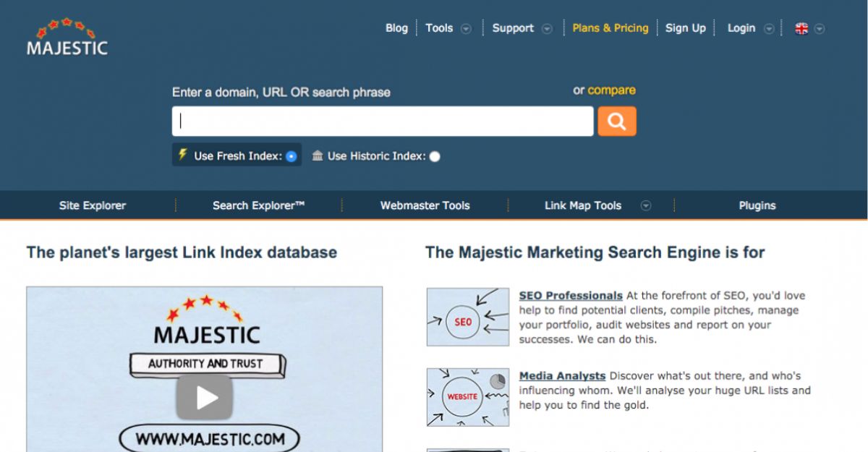Open Plans & Pricing page
Viewport: 868px width, 452px height.
pyautogui.click(x=610, y=28)
